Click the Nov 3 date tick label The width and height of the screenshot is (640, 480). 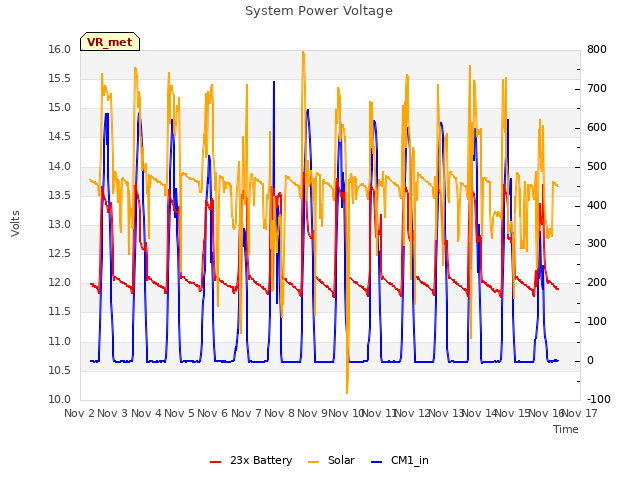coord(113,413)
